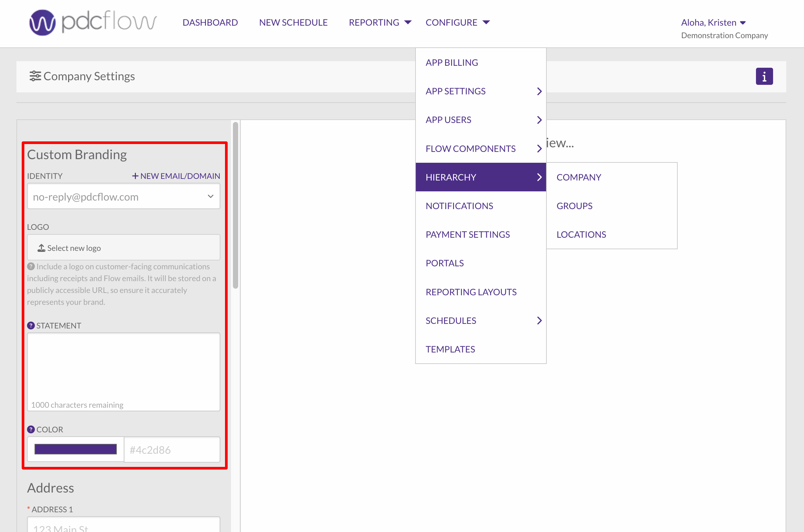This screenshot has height=532, width=804.
Task: Open the Aloha, Kristen user dropdown
Action: tap(713, 22)
